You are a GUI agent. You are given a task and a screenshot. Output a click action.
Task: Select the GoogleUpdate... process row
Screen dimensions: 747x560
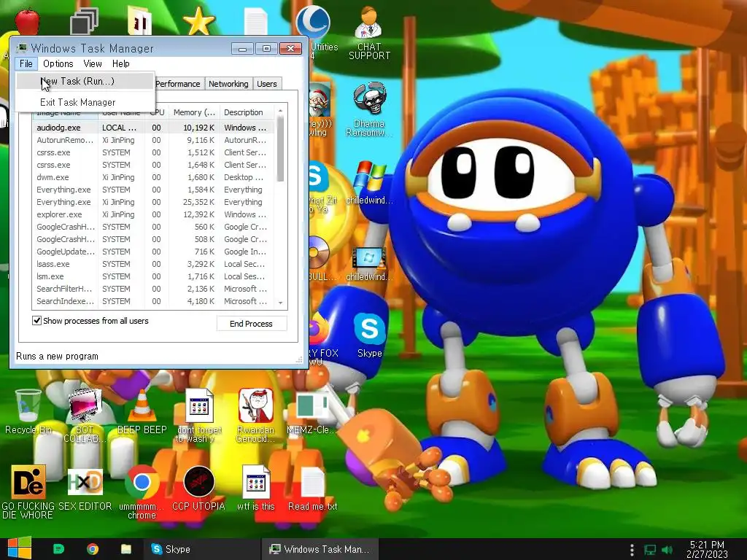click(x=154, y=252)
